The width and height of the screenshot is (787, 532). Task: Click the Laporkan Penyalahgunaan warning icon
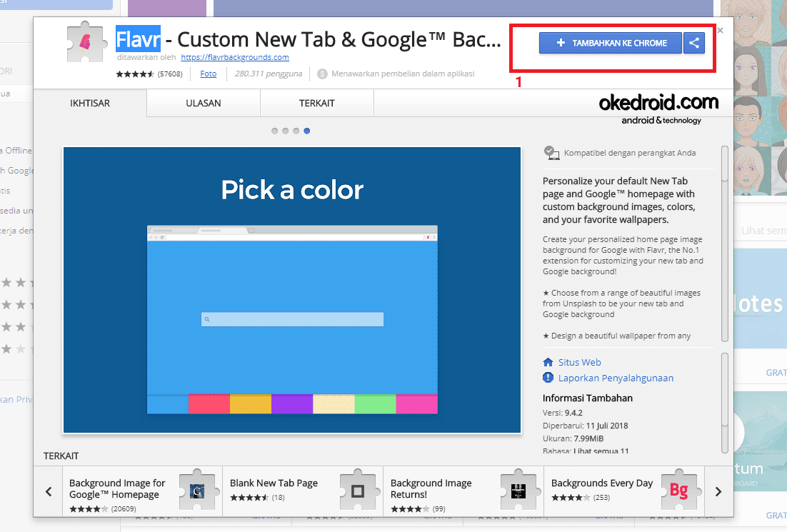(x=548, y=378)
